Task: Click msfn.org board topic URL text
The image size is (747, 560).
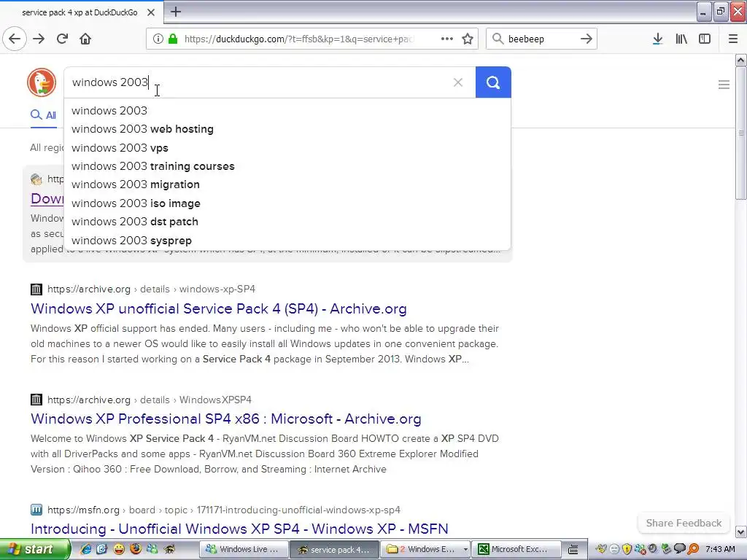Action: point(224,510)
